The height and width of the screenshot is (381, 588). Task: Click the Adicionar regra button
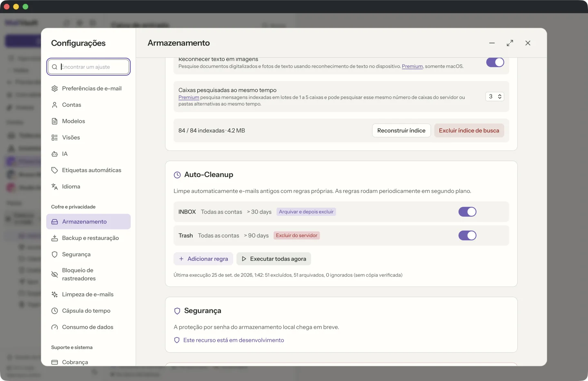[x=203, y=259]
